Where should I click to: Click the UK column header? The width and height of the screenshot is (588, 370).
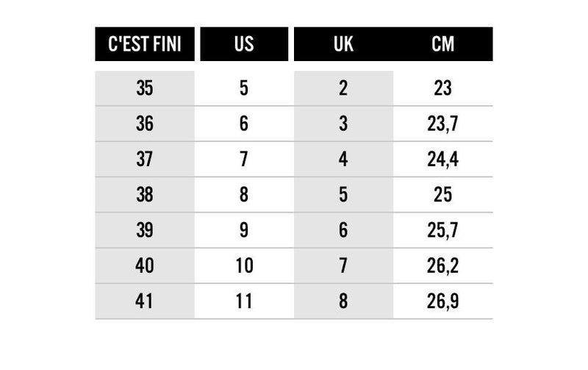[x=343, y=44]
